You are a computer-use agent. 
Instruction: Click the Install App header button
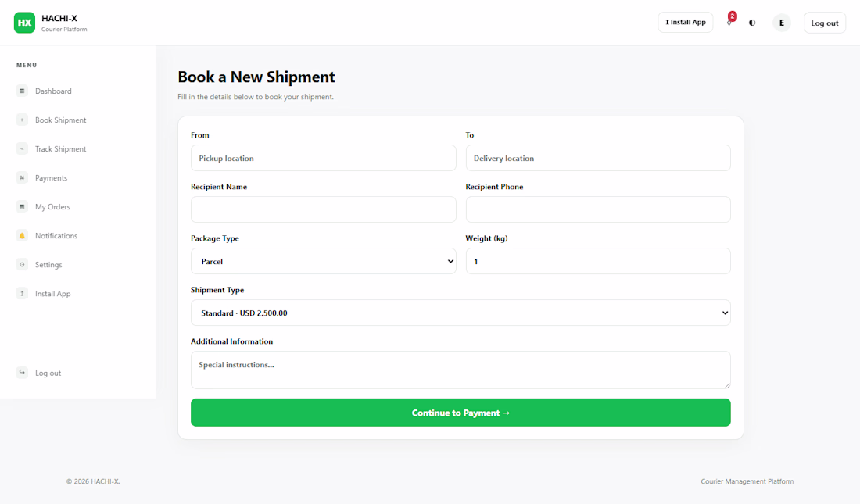point(686,23)
